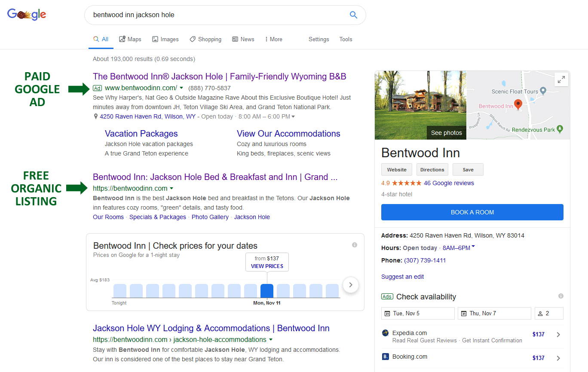This screenshot has width=588, height=372.
Task: Open the Specials & Packages sitelink
Action: [x=158, y=217]
